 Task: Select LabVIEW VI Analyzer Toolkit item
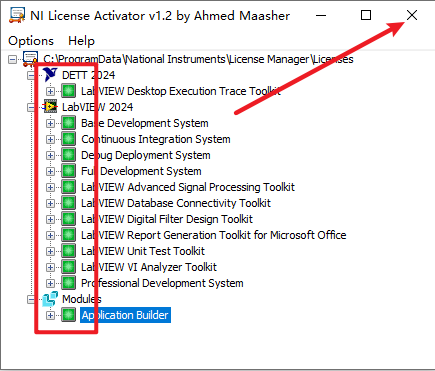click(x=149, y=267)
